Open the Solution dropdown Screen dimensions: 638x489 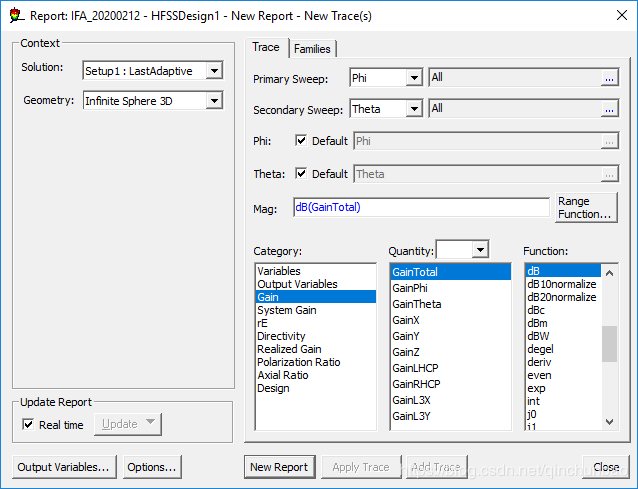214,71
